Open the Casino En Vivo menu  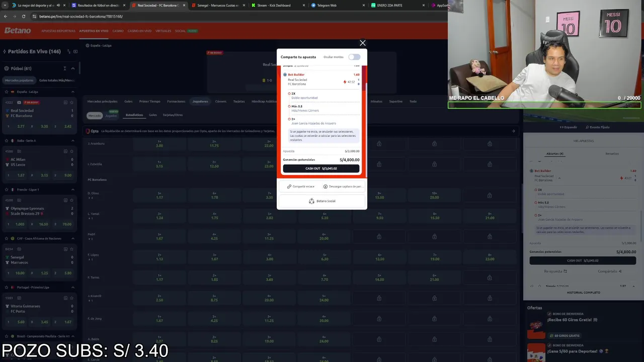(139, 31)
